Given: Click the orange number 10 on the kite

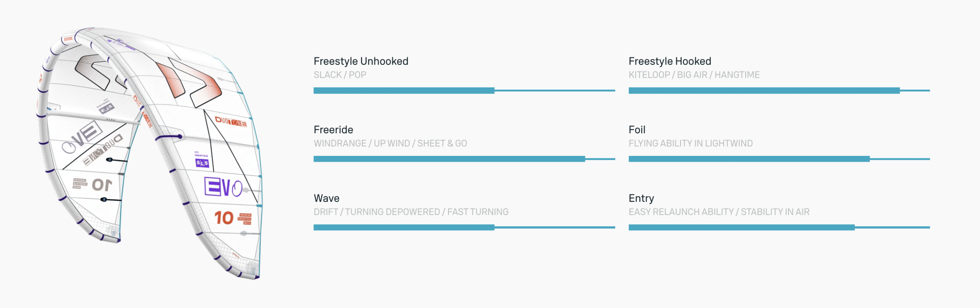Looking at the screenshot, I should click(x=224, y=218).
